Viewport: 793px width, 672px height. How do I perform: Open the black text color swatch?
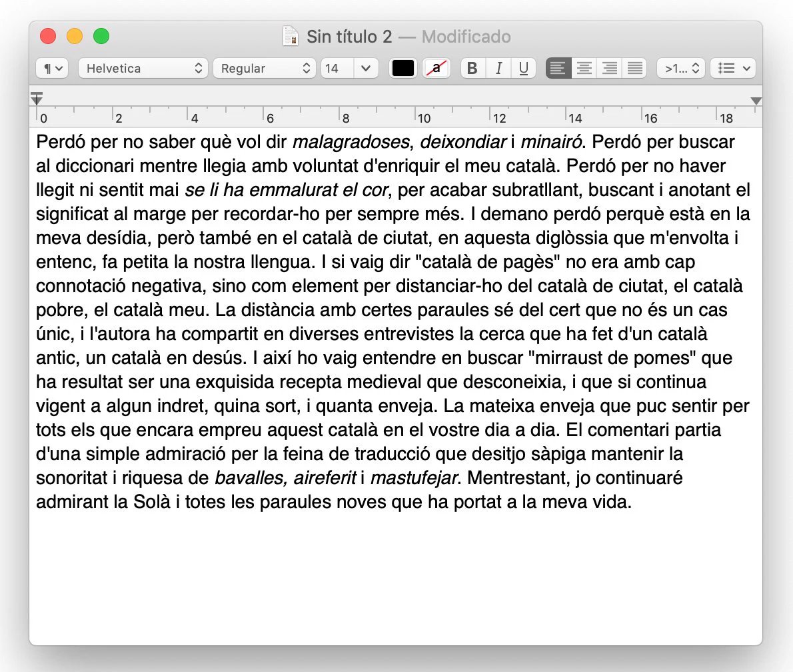(403, 68)
